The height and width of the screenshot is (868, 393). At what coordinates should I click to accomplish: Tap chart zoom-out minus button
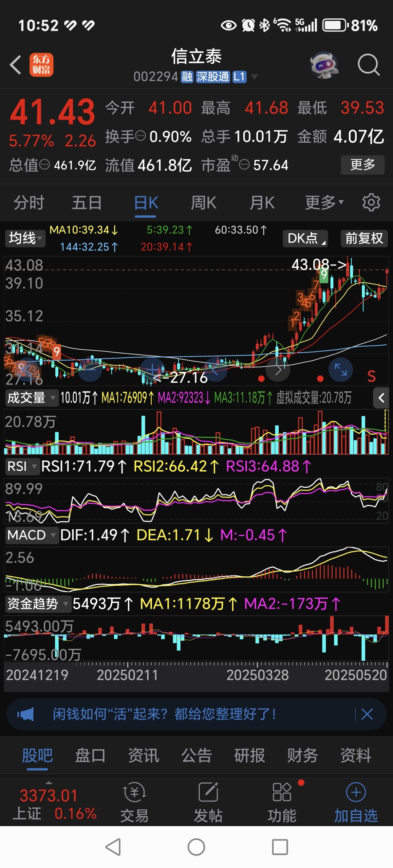[x=90, y=370]
